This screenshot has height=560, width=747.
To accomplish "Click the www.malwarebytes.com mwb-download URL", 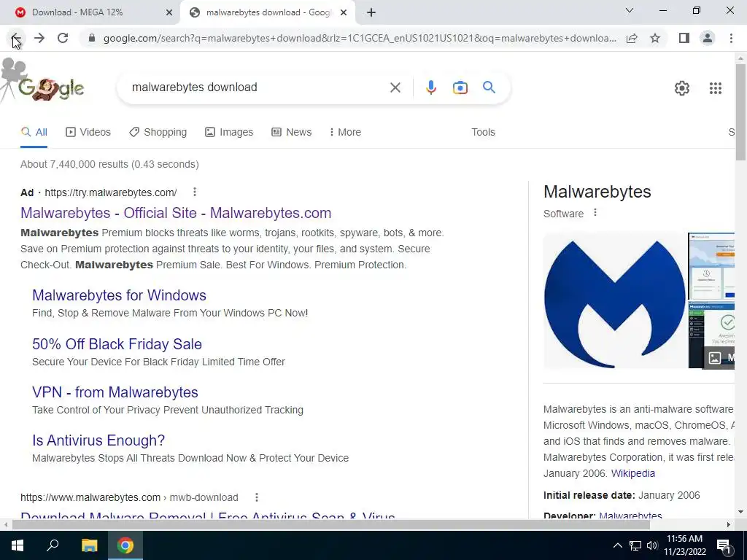I will (x=129, y=497).
